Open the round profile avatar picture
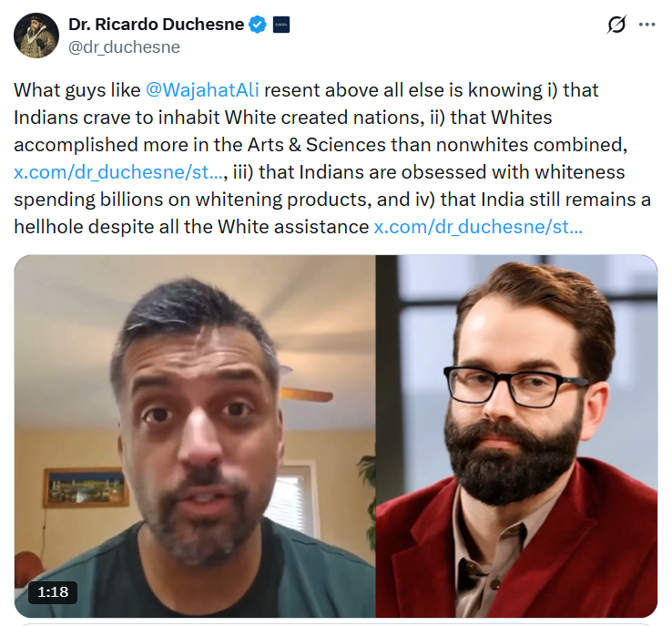672x626 pixels. pyautogui.click(x=36, y=36)
